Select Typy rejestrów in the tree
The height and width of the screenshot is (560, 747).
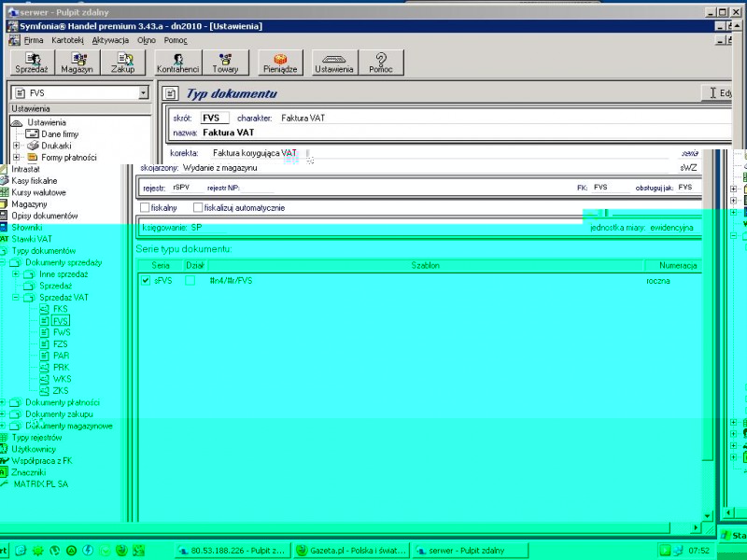tap(36, 438)
